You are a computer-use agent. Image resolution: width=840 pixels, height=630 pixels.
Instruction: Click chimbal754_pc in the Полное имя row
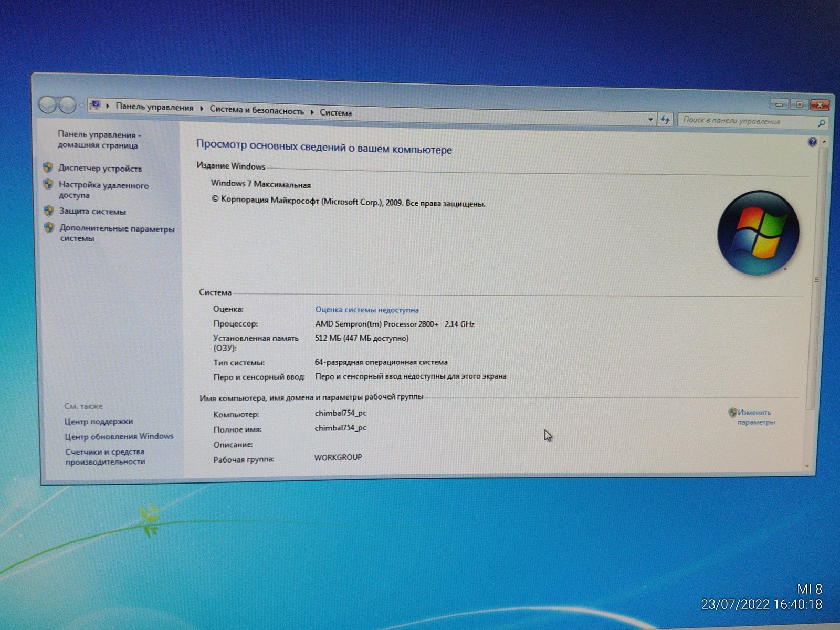click(341, 428)
